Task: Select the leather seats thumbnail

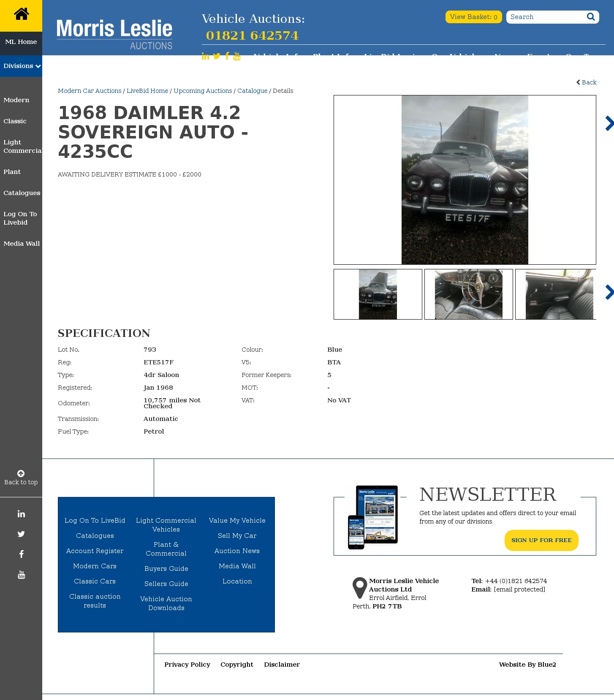Action: pyautogui.click(x=556, y=294)
